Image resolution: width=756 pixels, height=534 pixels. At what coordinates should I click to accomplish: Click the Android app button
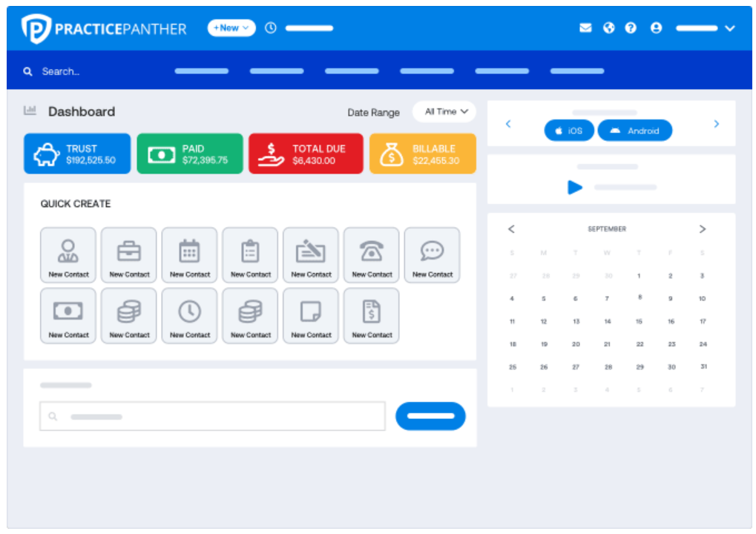[x=635, y=131]
